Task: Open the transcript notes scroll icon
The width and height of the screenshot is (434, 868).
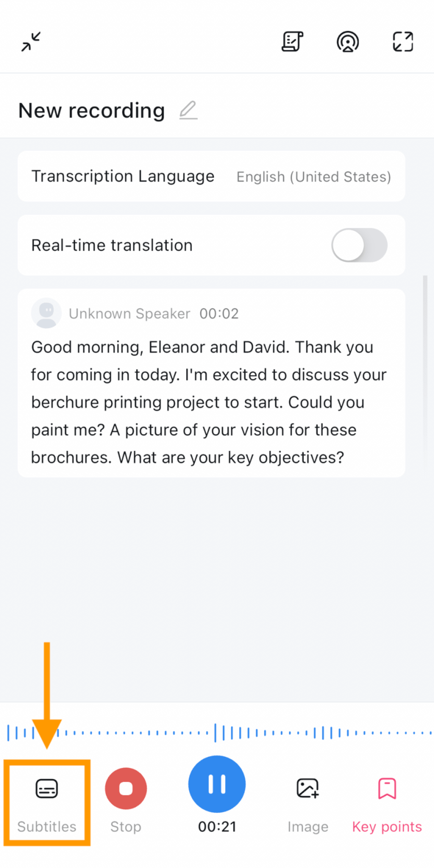Action: click(x=292, y=41)
